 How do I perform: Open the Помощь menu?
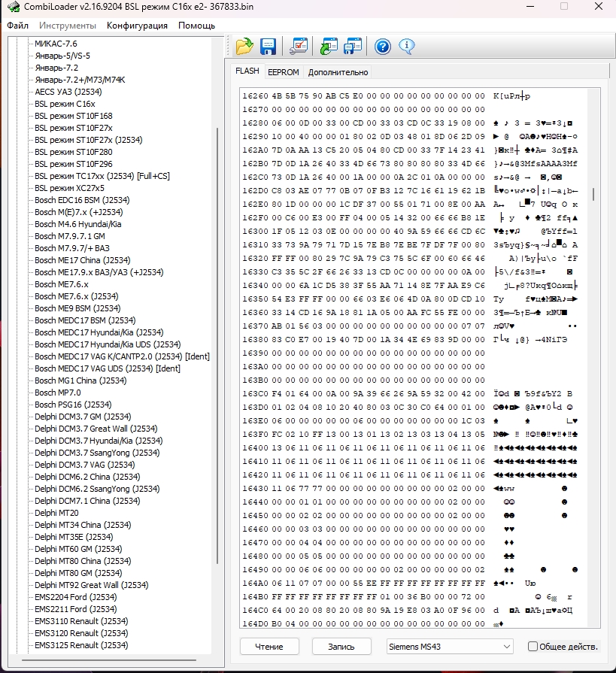coord(196,26)
